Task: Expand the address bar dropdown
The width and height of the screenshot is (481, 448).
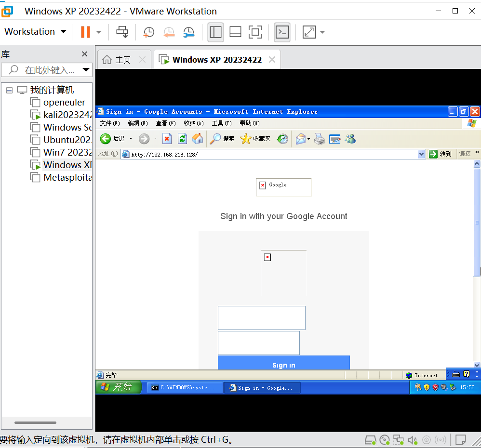Action: (x=422, y=154)
